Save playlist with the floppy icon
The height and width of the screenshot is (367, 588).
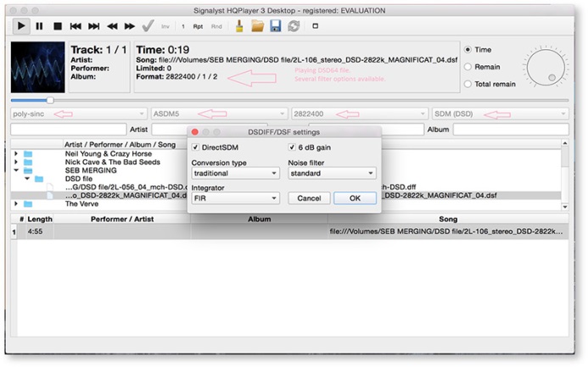point(276,26)
